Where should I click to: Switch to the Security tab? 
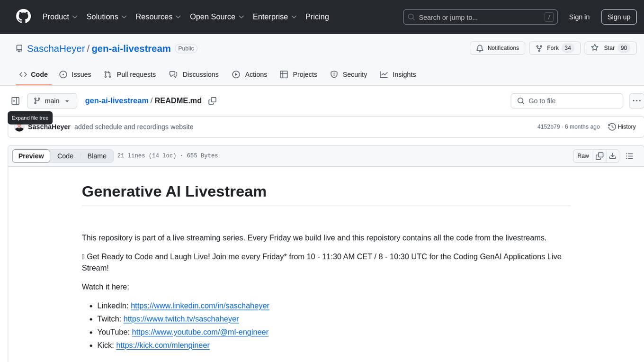tap(349, 74)
